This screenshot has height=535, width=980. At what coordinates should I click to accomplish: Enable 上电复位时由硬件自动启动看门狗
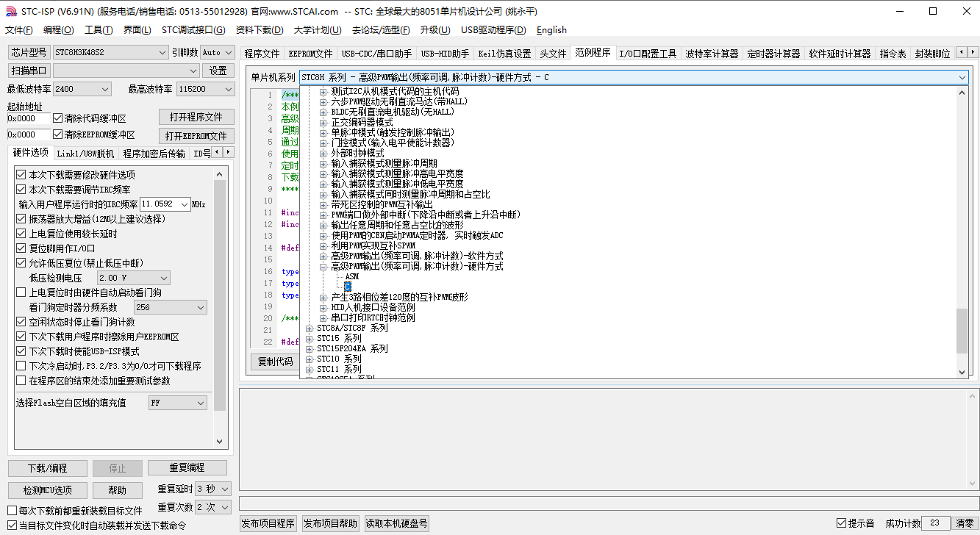(21, 292)
